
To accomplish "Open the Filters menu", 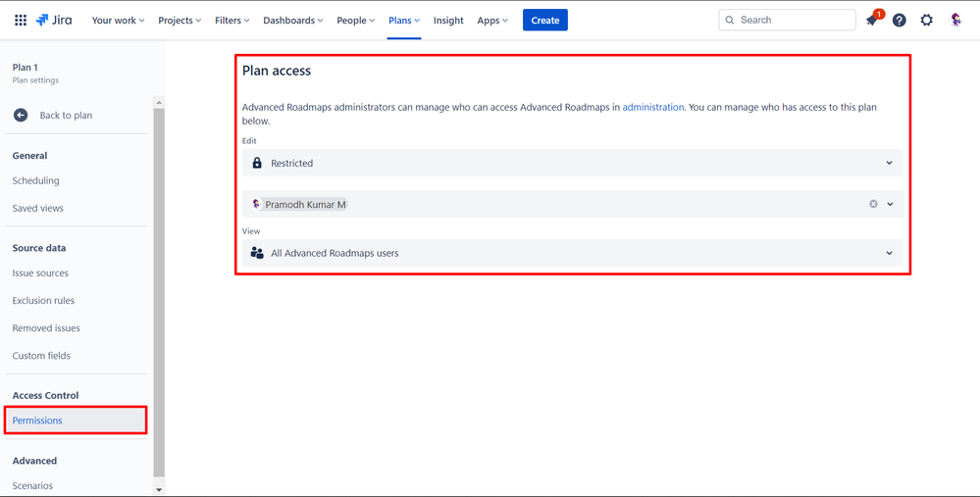I will pos(232,20).
